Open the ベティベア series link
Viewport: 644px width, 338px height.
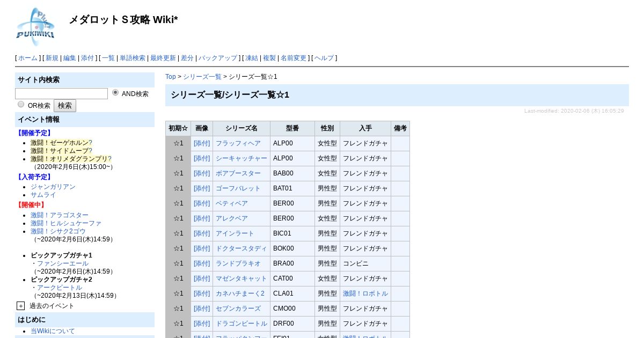pos(232,203)
